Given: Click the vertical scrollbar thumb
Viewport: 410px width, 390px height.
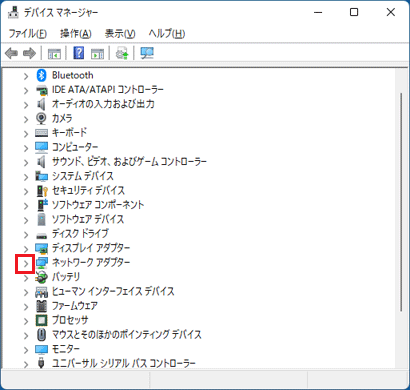Looking at the screenshot, I should pyautogui.click(x=402, y=202).
